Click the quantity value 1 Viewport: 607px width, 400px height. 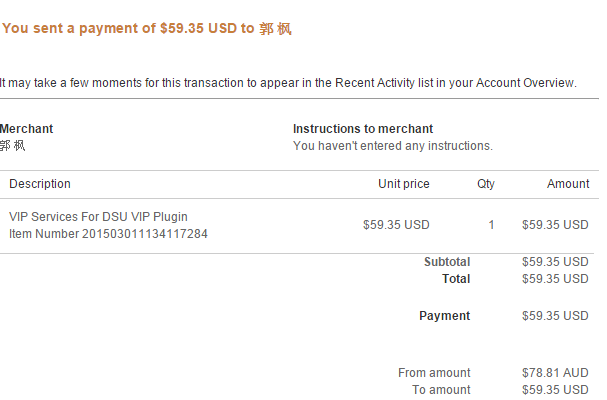click(491, 225)
